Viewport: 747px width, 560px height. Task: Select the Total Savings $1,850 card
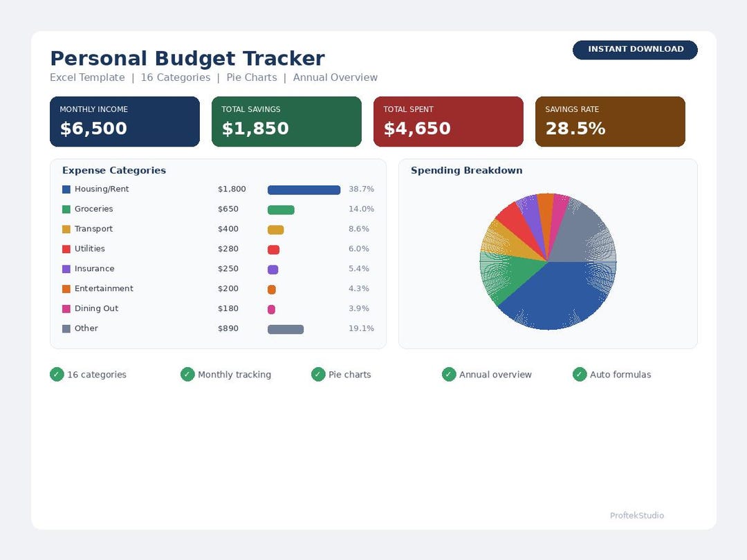tap(286, 122)
